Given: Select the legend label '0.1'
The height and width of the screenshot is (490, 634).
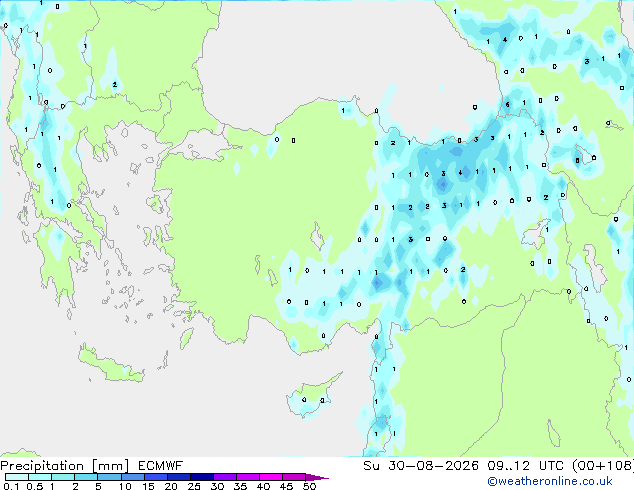Looking at the screenshot, I should click(11, 486).
